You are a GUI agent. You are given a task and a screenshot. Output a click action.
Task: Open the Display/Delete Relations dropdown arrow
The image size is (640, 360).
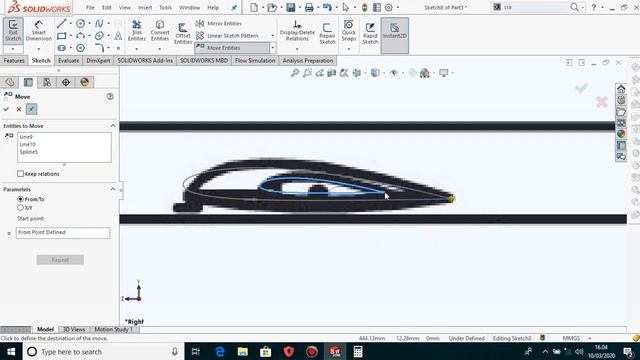click(x=297, y=49)
